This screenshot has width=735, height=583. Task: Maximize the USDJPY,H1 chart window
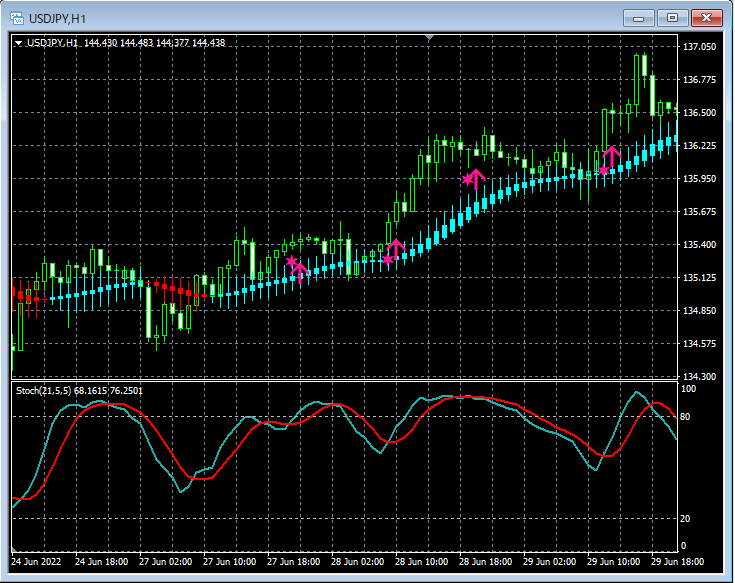(x=673, y=17)
